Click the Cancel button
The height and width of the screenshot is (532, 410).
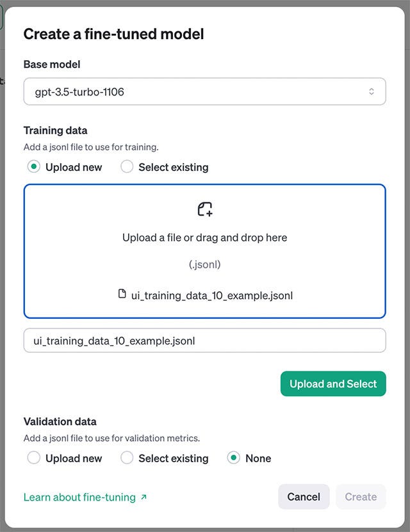tap(304, 497)
